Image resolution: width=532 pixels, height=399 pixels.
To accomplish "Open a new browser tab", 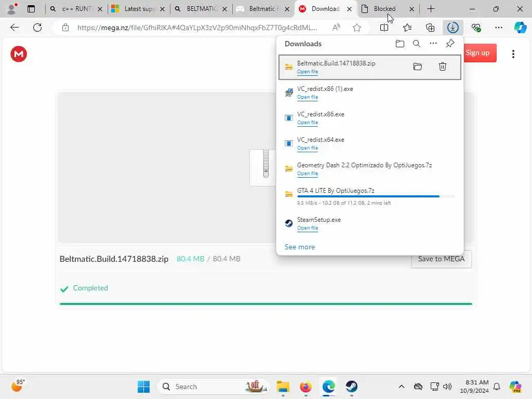I will point(431,9).
